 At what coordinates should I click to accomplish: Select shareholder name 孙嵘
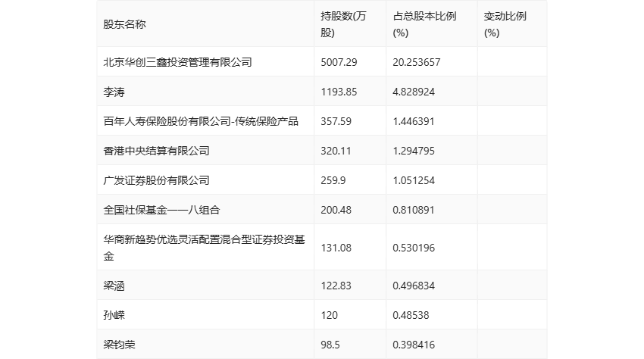114,315
